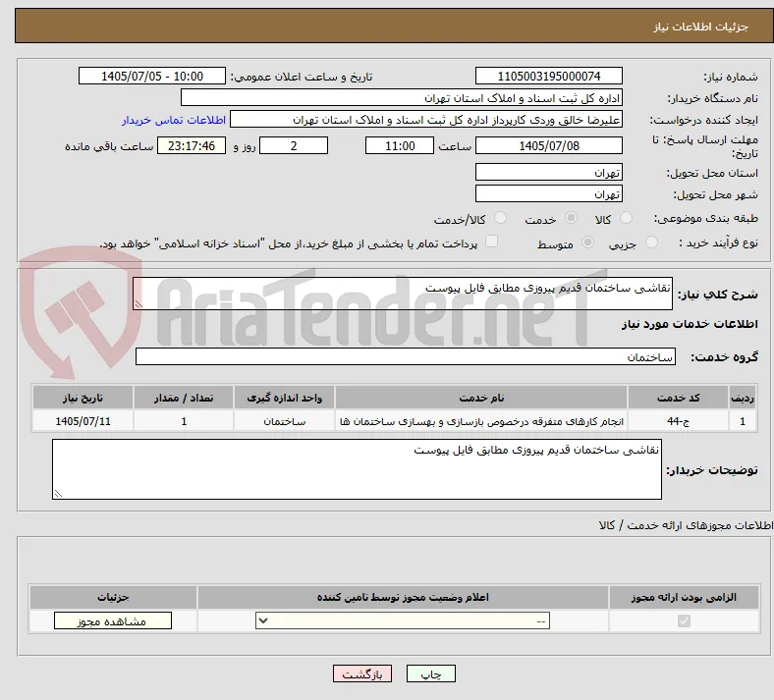Click the delivery province field تهران
Viewport: 774px width, 700px height.
549,172
